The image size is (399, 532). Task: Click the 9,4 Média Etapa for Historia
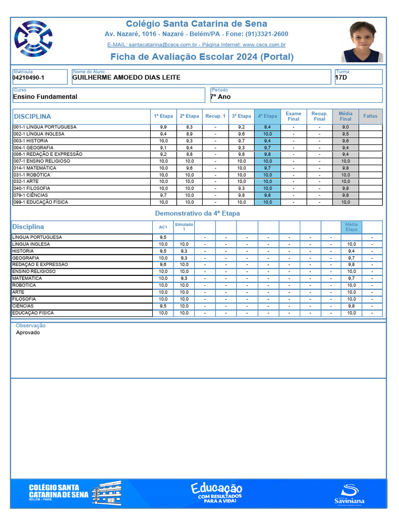352,251
